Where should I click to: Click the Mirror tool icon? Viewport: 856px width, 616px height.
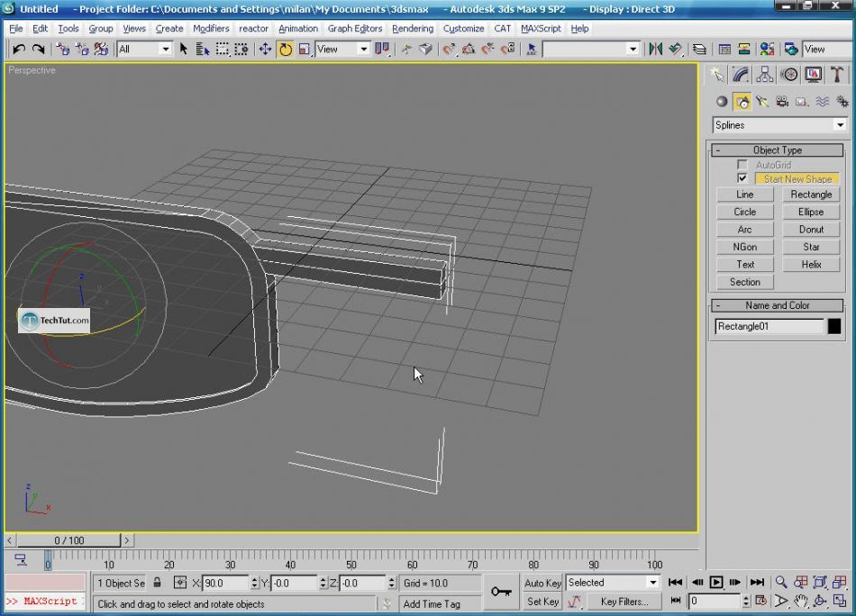click(x=656, y=49)
